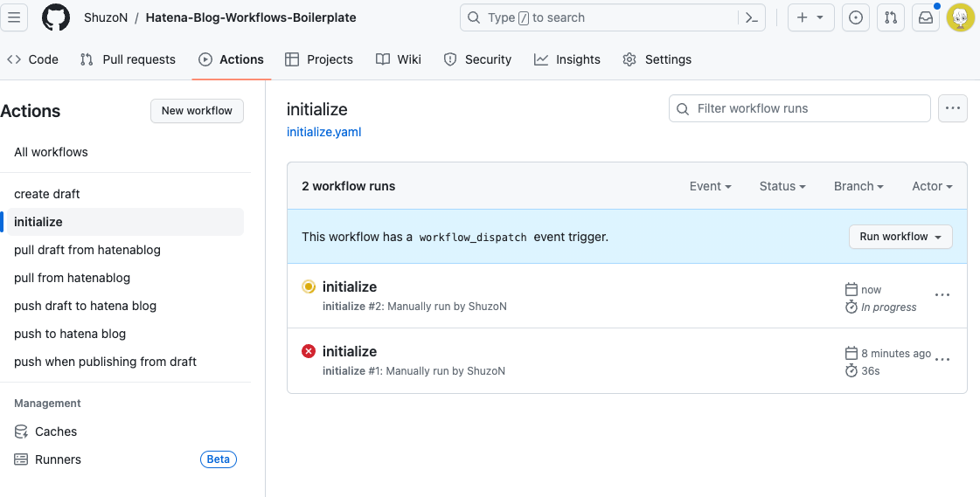The image size is (980, 497).
Task: Open the Status filter dropdown
Action: 782,186
